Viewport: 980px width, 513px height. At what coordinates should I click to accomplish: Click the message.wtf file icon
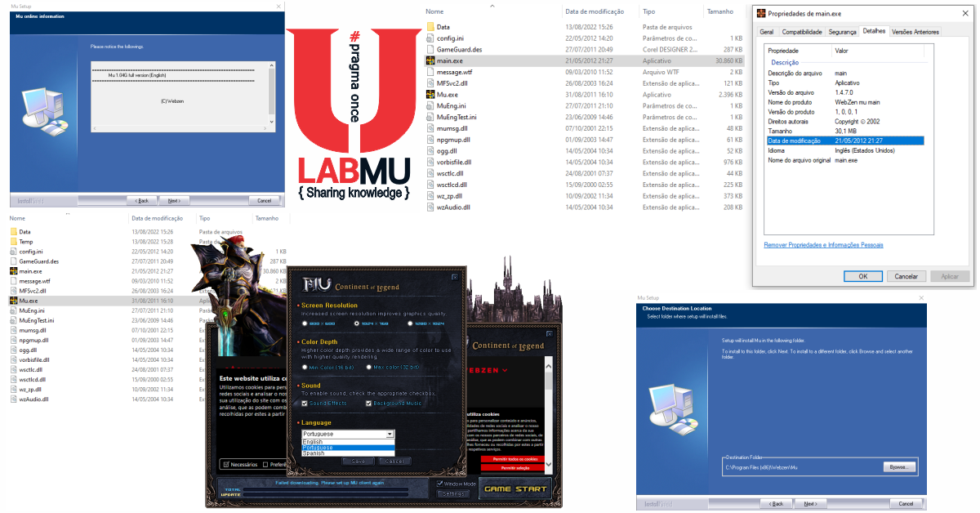(x=432, y=73)
